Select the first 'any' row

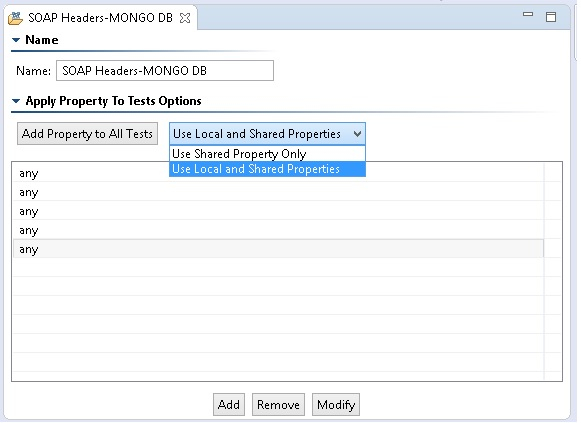coord(278,173)
